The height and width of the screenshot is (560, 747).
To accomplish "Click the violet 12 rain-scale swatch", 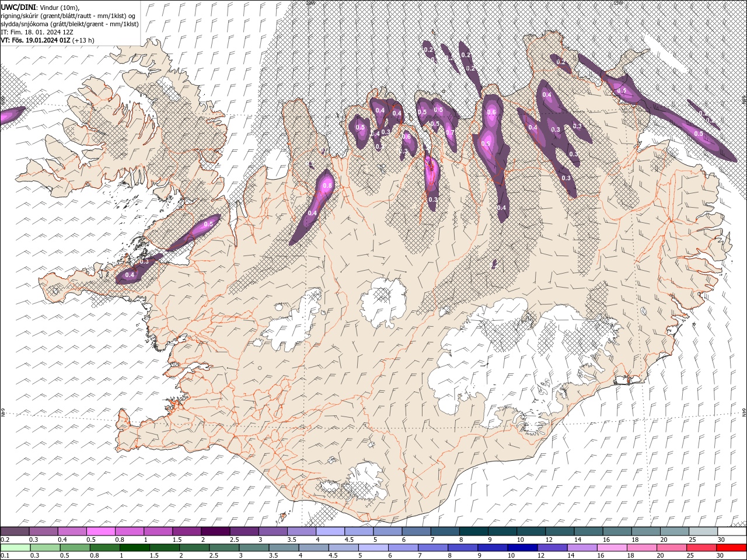I will point(553,548).
